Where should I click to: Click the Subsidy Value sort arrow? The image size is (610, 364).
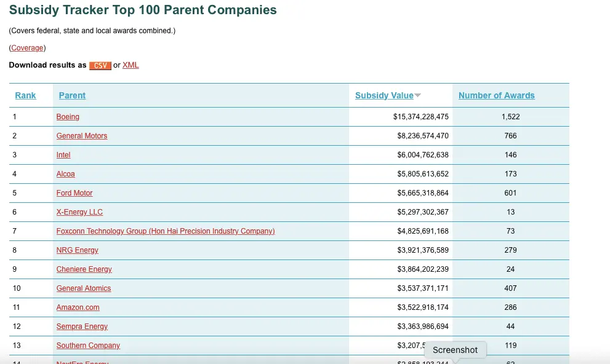click(418, 95)
